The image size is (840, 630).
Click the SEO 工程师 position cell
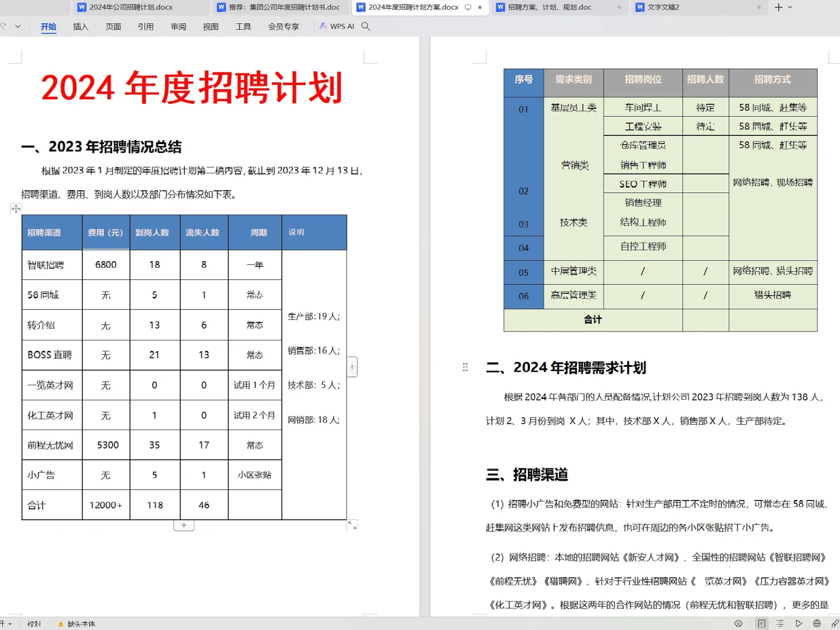pos(643,184)
